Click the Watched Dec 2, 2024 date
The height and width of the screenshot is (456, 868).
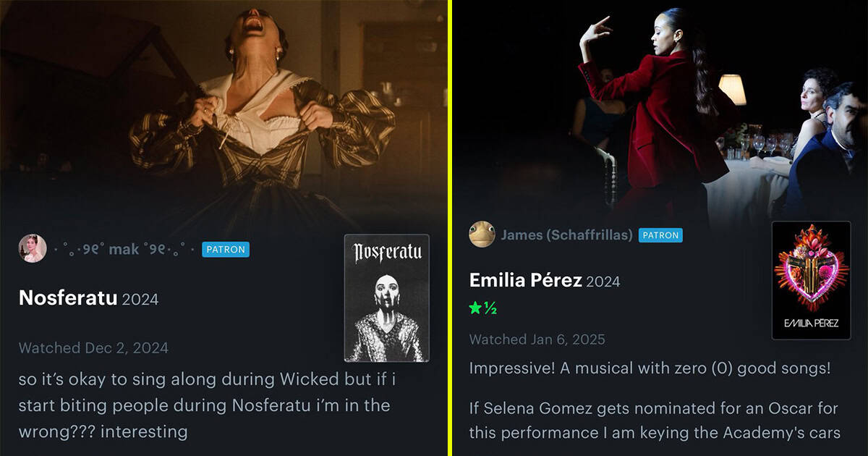pyautogui.click(x=93, y=348)
